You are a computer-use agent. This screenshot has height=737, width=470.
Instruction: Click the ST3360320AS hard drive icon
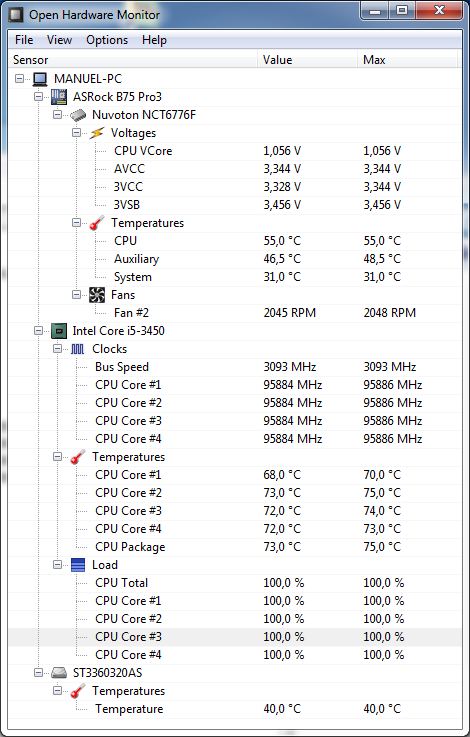pyautogui.click(x=59, y=673)
